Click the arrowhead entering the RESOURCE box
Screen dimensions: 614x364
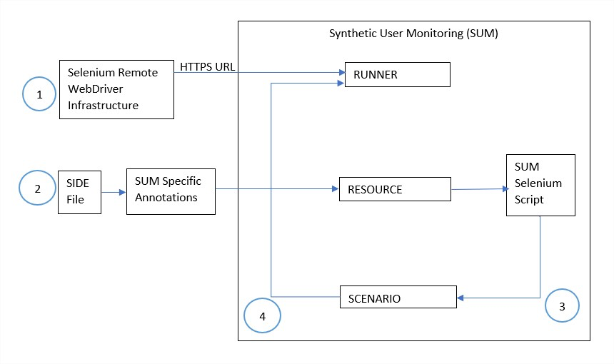point(334,189)
